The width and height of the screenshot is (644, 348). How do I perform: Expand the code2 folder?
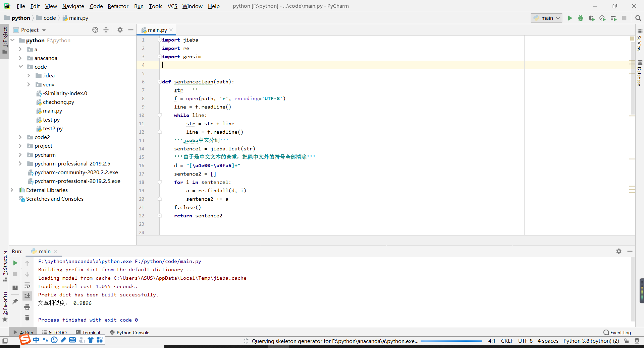pos(20,137)
